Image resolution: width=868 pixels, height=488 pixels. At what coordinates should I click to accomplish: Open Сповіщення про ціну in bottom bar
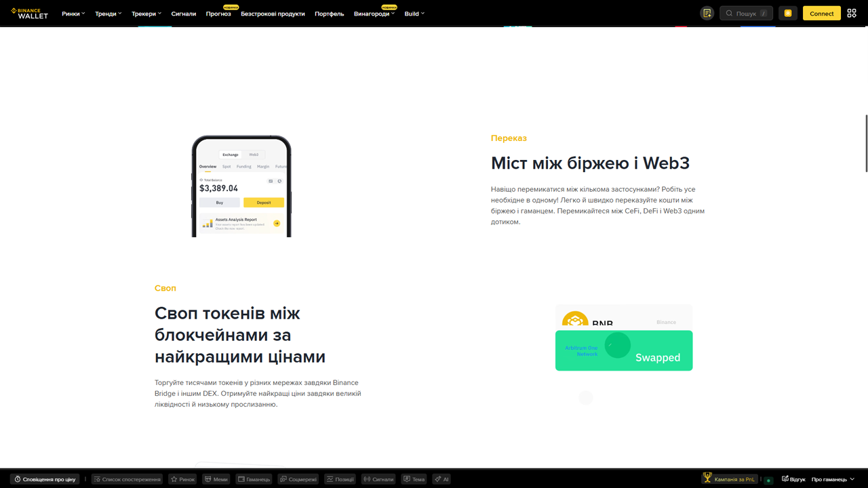pyautogui.click(x=45, y=479)
